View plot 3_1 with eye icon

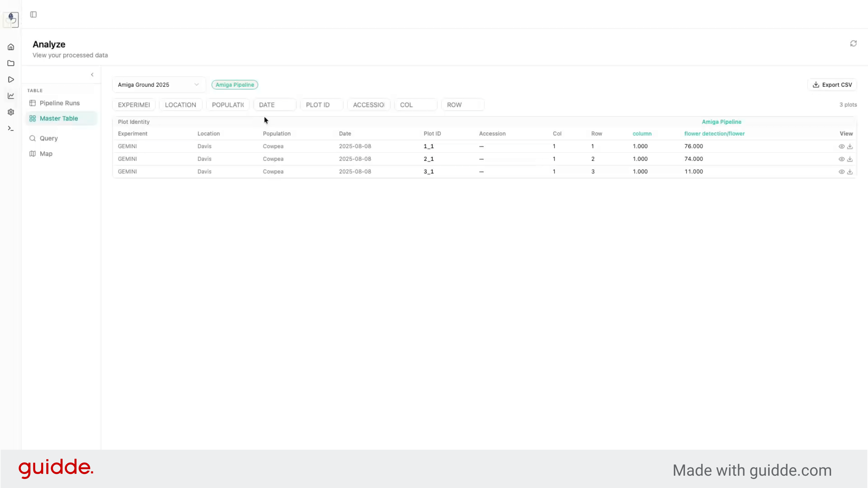tap(842, 172)
